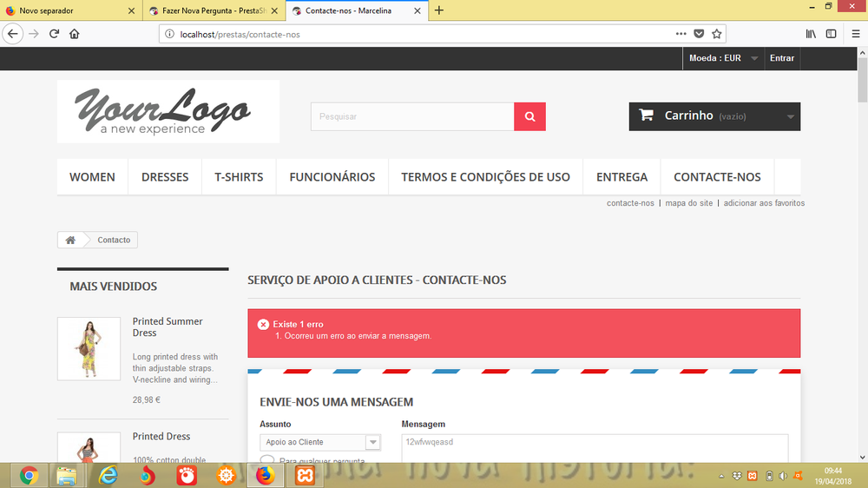
Task: Click the shopping cart icon
Action: tap(646, 115)
